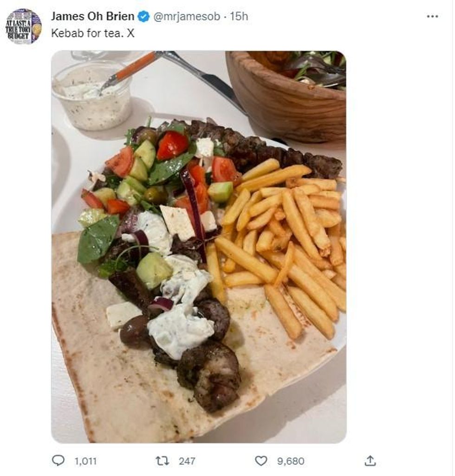Visit the @mrjamesob handle link
The width and height of the screenshot is (455, 476).
185,17
